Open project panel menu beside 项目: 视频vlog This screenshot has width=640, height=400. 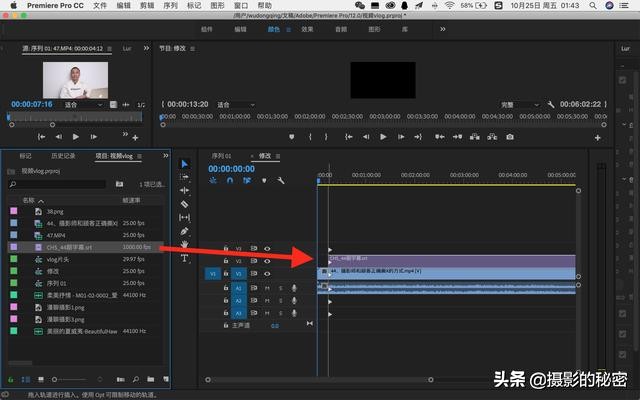140,156
